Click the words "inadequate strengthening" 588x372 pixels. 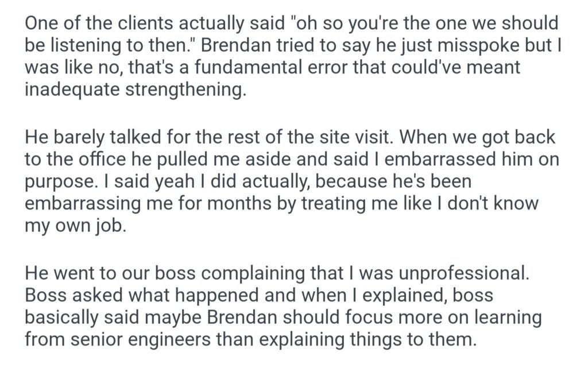click(134, 90)
